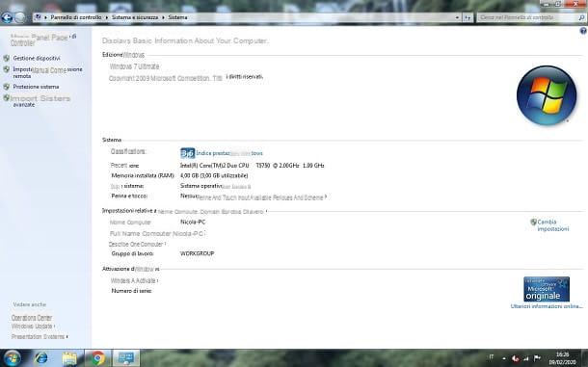Launch Google Chrome from the taskbar
The width and height of the screenshot is (588, 367).
click(x=98, y=358)
